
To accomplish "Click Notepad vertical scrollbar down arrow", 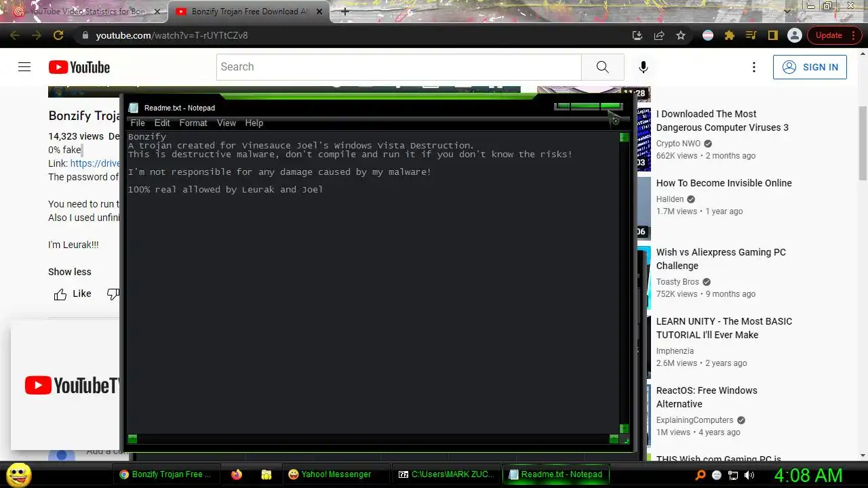I will 624,429.
